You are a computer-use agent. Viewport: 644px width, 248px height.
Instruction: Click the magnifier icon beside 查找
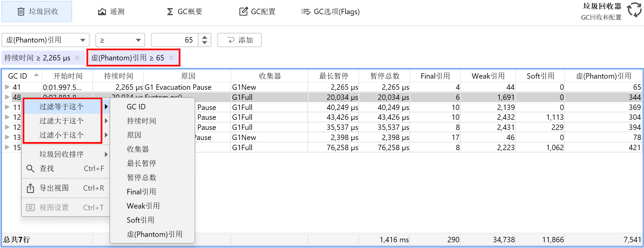pyautogui.click(x=30, y=168)
